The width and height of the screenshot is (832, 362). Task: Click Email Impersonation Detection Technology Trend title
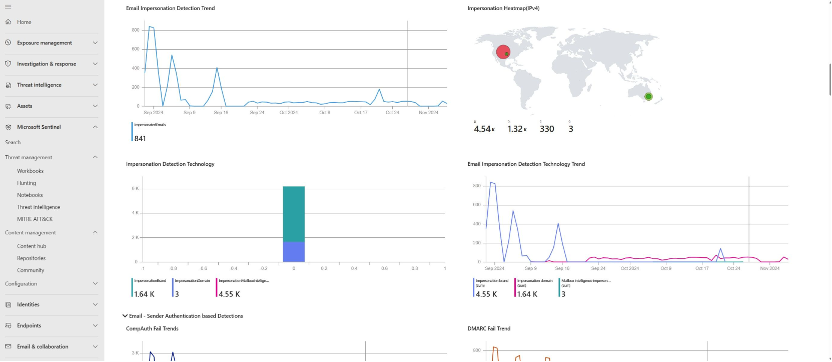click(526, 164)
